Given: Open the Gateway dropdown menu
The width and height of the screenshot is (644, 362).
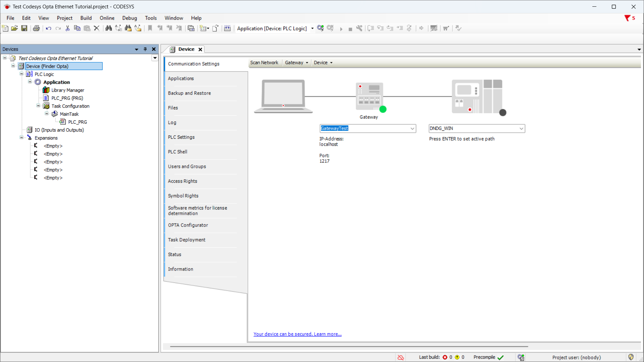Looking at the screenshot, I should point(296,63).
